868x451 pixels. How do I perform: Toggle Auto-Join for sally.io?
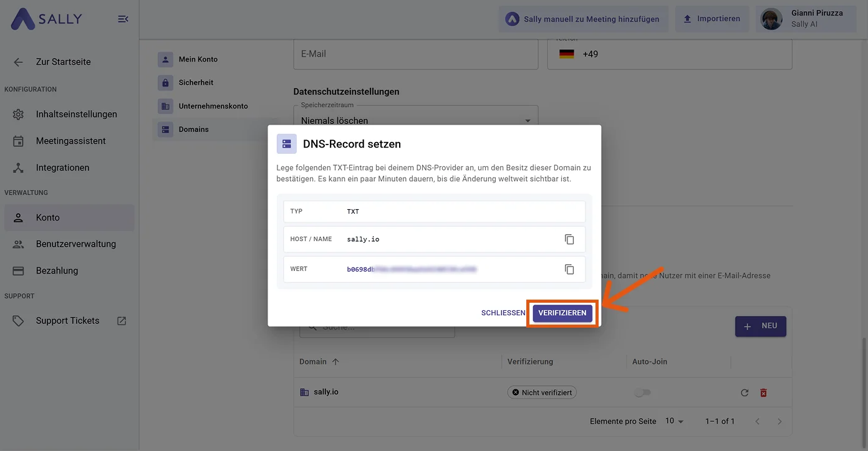point(642,392)
